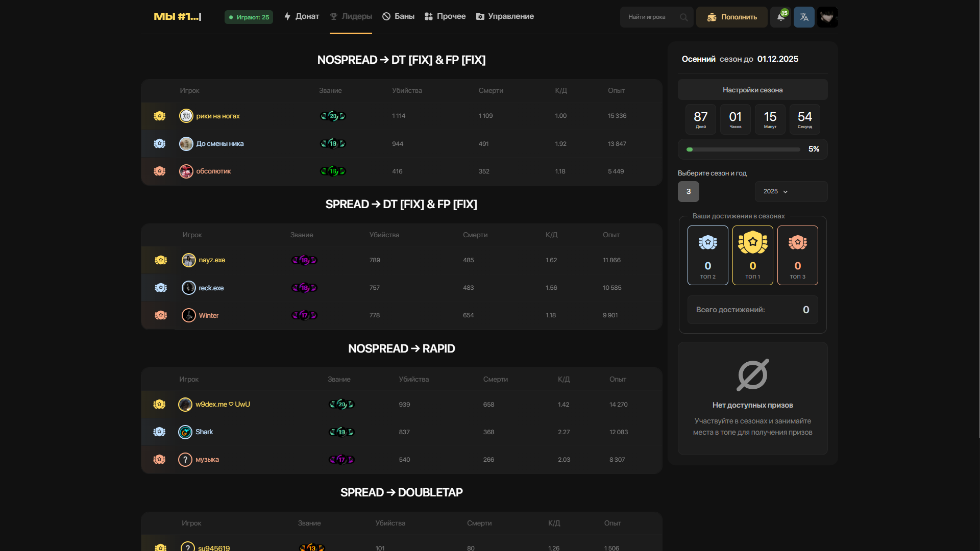Click the question-mark avatar of музыка
980x551 pixels.
point(185,459)
